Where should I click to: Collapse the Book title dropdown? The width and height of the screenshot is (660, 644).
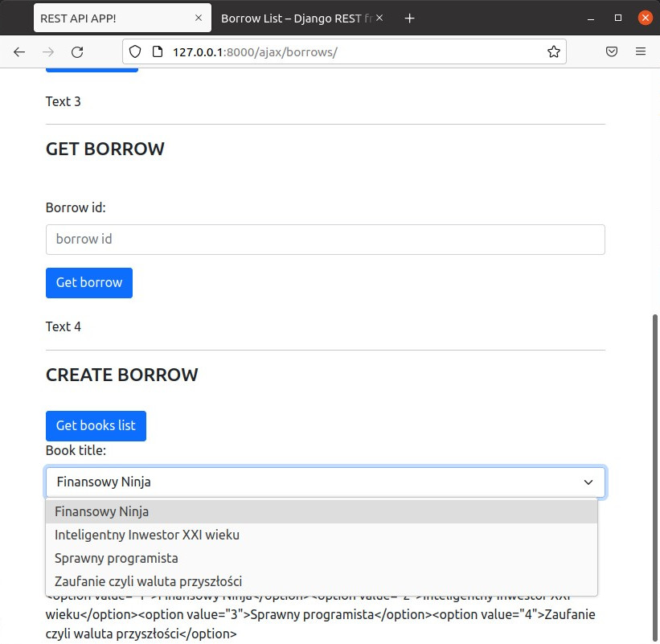coord(588,482)
